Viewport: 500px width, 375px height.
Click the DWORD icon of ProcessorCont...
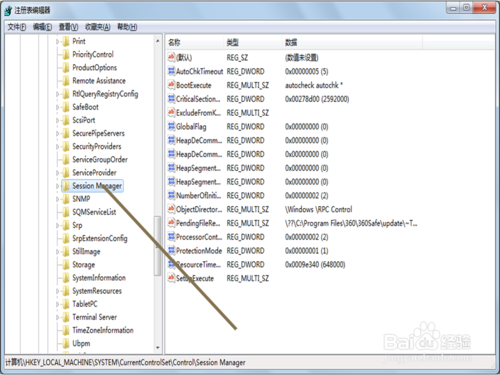(171, 237)
